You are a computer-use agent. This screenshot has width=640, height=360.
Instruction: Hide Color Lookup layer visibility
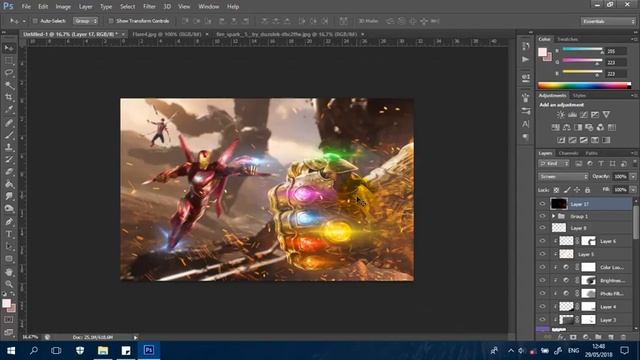(x=542, y=267)
